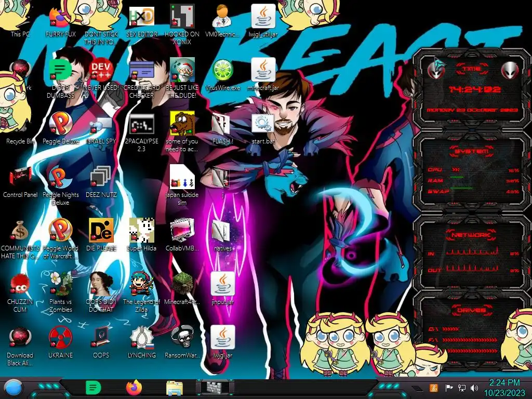Click the SYSTEM header in the widget
Screen dimensions: 532x399
pyautogui.click(x=472, y=151)
